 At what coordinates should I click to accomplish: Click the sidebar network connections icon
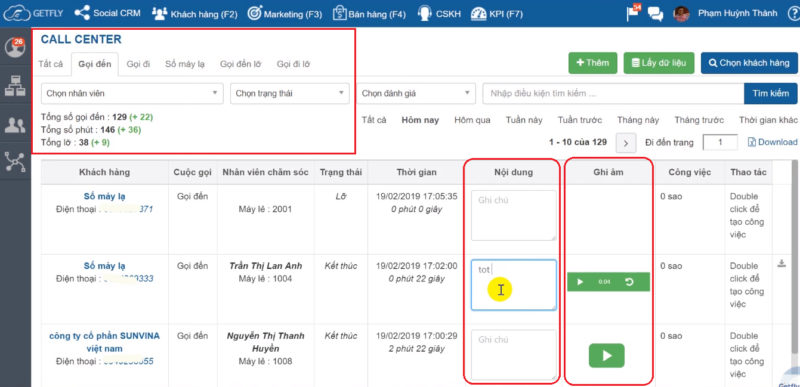point(15,161)
